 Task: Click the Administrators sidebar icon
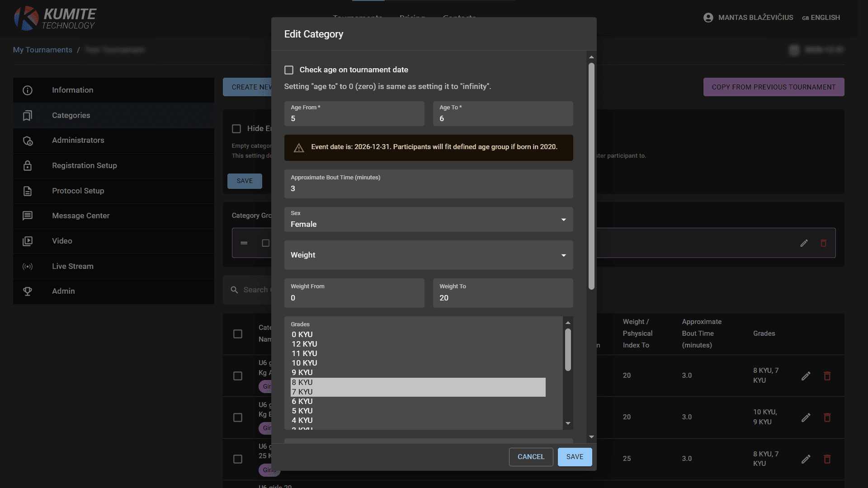tap(28, 141)
